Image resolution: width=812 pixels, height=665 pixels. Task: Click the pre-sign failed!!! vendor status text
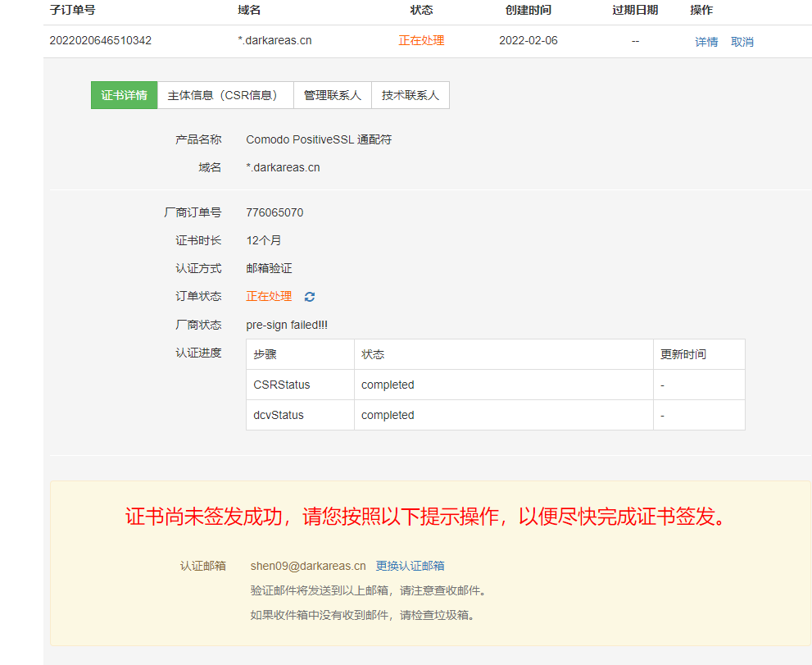point(287,325)
